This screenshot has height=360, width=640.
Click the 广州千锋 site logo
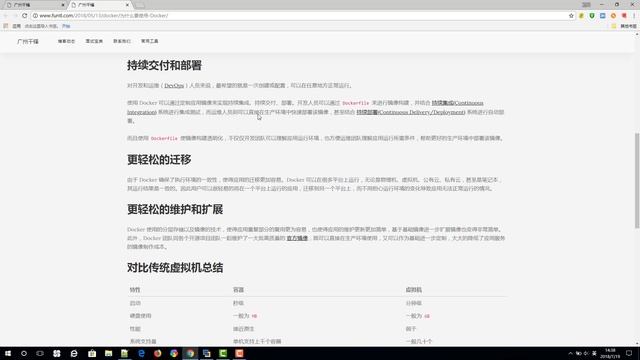click(x=28, y=41)
